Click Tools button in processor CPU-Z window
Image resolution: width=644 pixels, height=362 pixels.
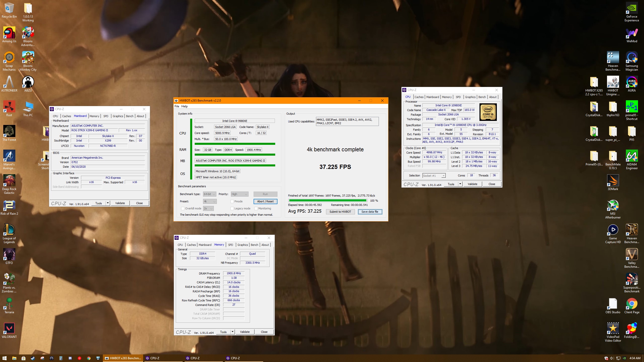(451, 184)
